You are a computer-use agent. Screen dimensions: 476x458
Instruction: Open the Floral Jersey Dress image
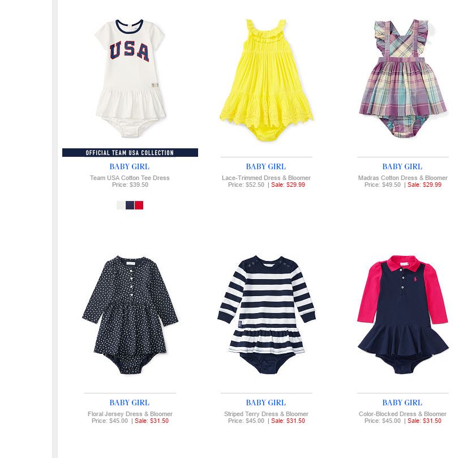(130, 315)
